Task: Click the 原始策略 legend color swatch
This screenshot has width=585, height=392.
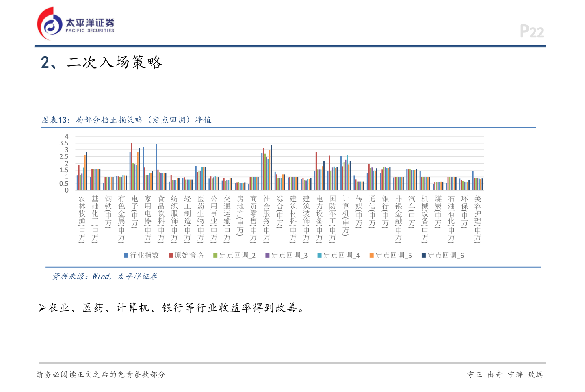Action: pos(171,256)
